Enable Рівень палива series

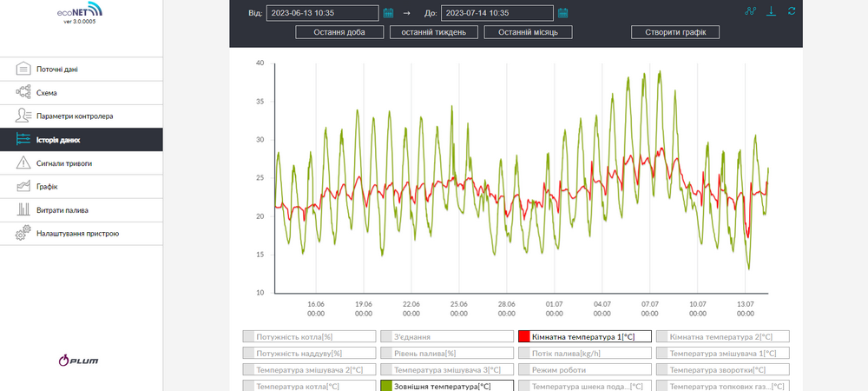pos(447,353)
